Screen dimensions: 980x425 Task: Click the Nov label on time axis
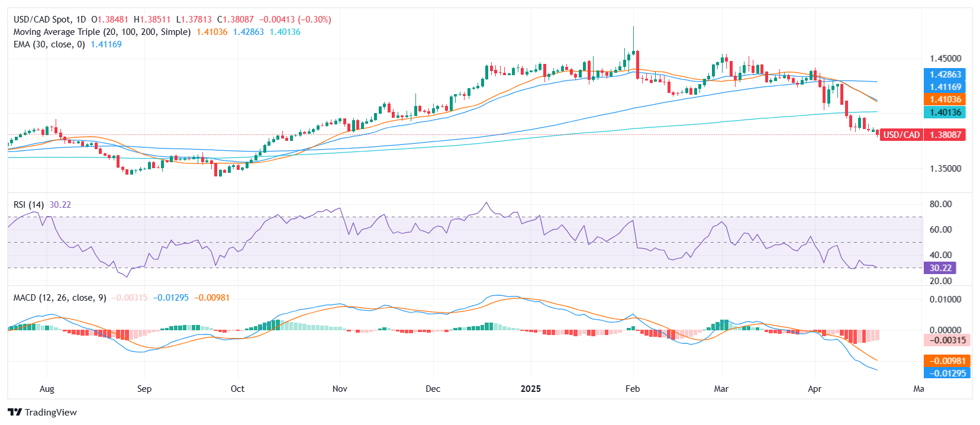(340, 389)
